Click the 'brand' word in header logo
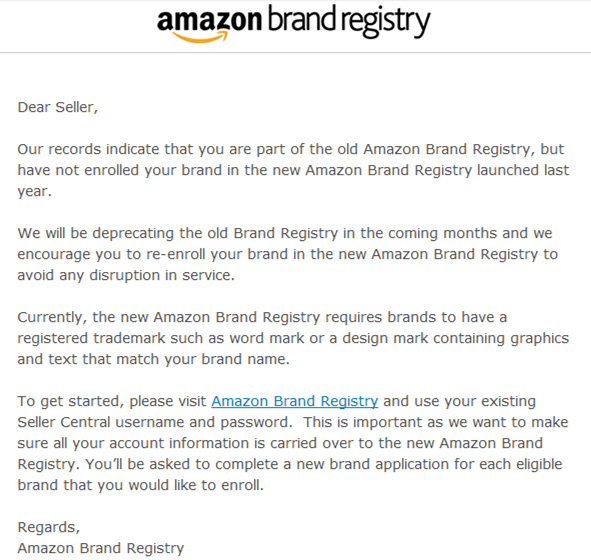The image size is (591, 560). pos(302,18)
